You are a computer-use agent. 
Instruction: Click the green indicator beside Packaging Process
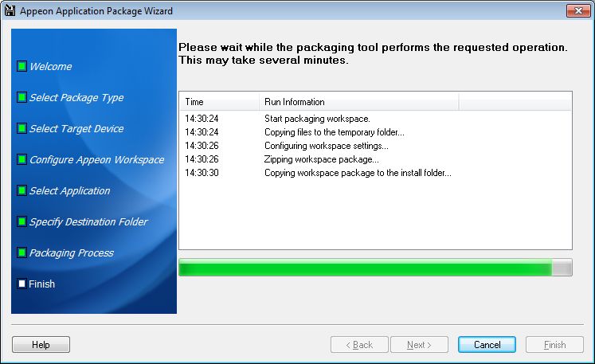[22, 252]
